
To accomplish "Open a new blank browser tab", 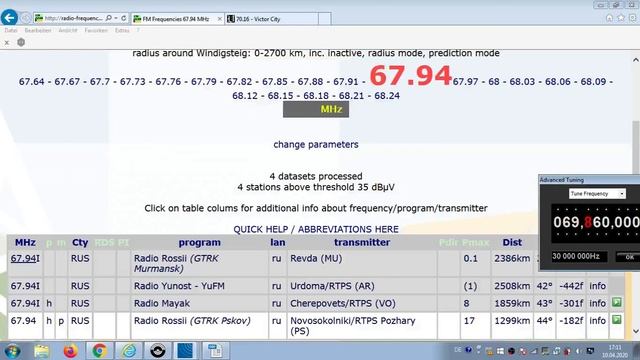I will [x=324, y=19].
